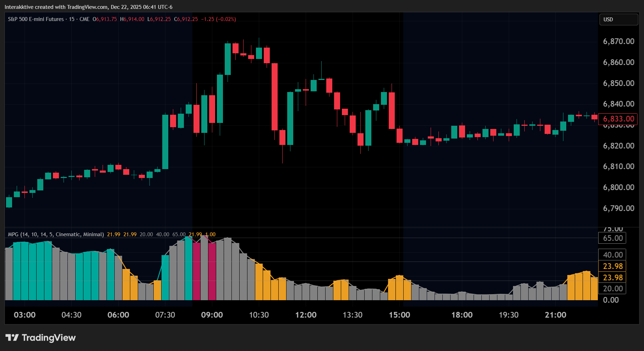Click the 07:30 time axis label
This screenshot has width=644, height=351.
165,315
